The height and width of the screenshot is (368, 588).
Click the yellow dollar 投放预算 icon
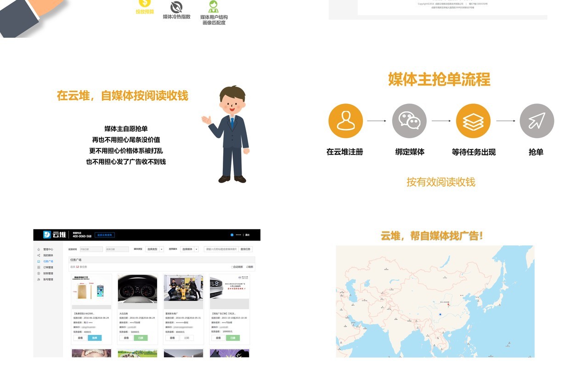pos(144,4)
